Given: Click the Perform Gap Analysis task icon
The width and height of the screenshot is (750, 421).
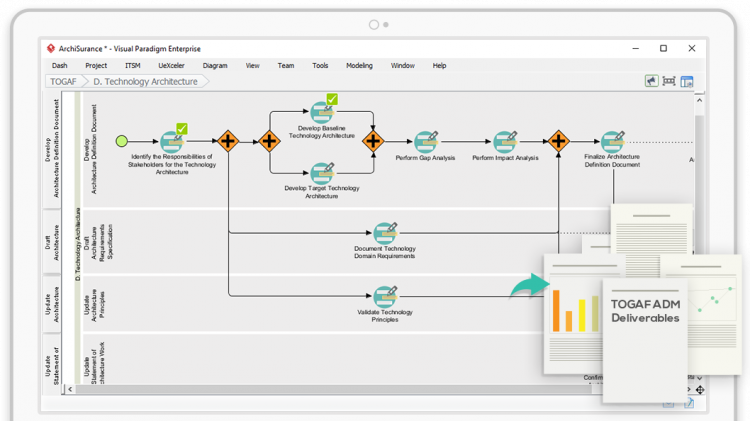Looking at the screenshot, I should (x=426, y=141).
